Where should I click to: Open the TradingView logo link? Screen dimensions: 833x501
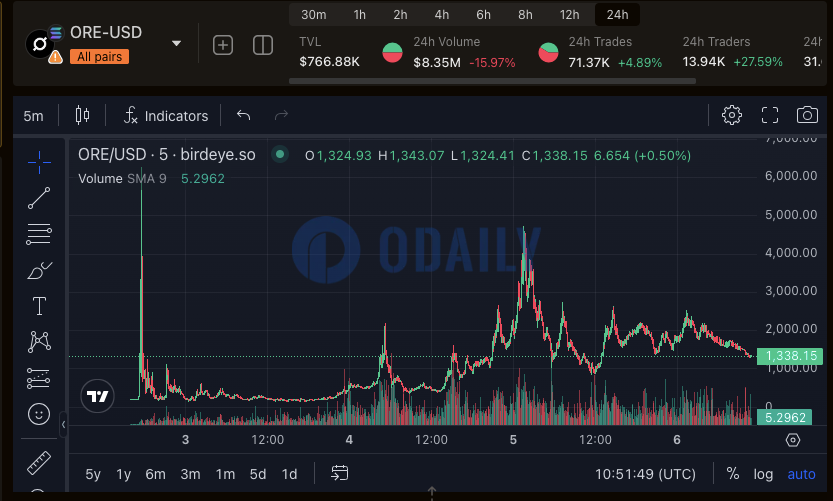click(x=97, y=396)
